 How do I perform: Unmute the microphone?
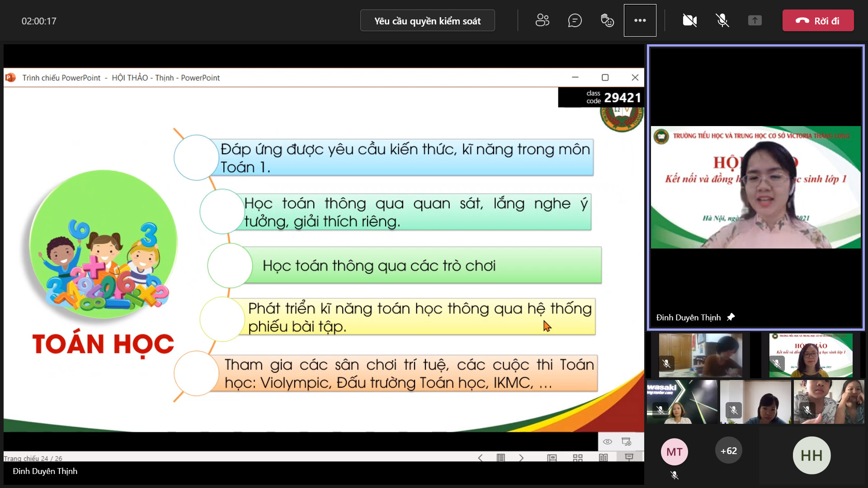[722, 20]
